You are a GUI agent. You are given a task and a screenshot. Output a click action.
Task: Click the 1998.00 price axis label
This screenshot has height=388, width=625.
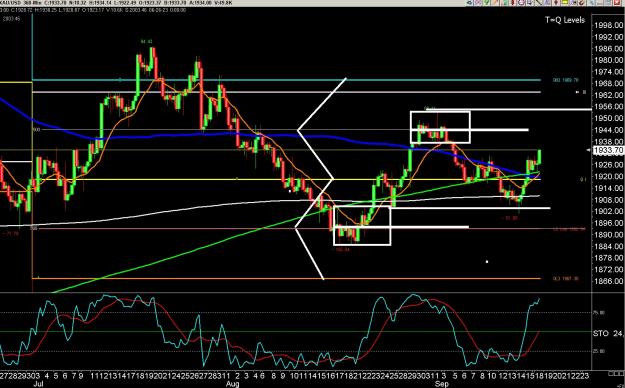609,26
